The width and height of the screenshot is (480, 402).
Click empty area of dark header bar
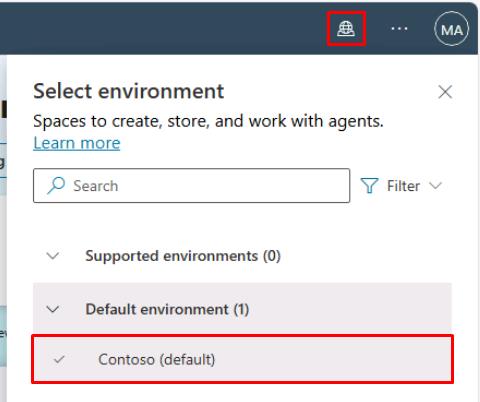167,28
